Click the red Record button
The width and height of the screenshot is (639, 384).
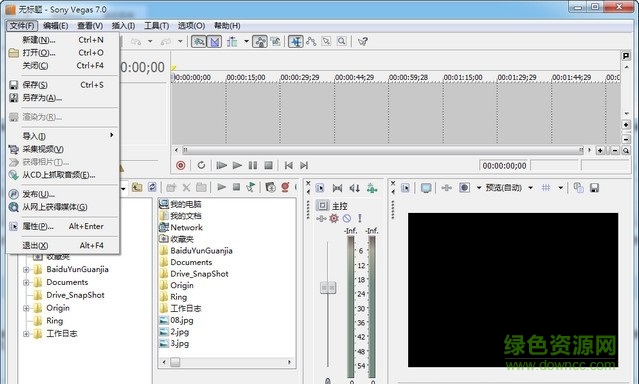tap(181, 166)
